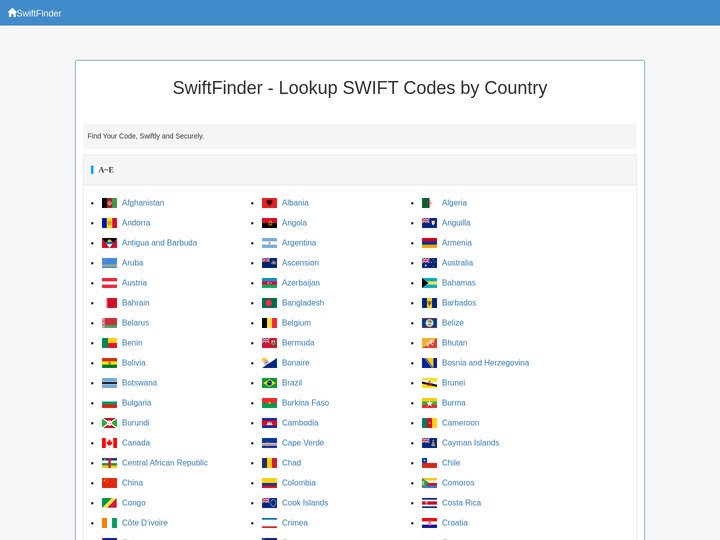The image size is (720, 540).
Task: Open the Burundi country link
Action: click(135, 423)
